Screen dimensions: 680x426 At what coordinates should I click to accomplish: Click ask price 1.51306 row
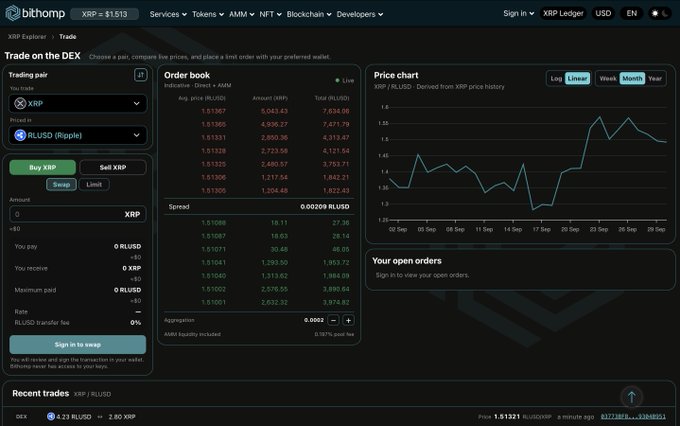(x=259, y=177)
